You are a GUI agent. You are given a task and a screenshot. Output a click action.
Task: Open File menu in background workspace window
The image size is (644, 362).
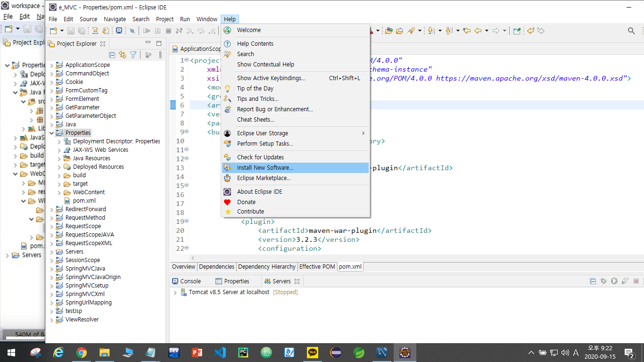(x=8, y=16)
